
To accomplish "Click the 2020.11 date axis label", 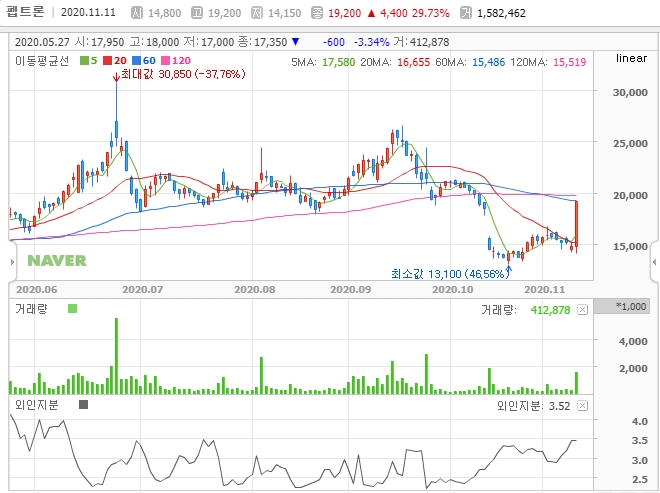I will tap(544, 290).
